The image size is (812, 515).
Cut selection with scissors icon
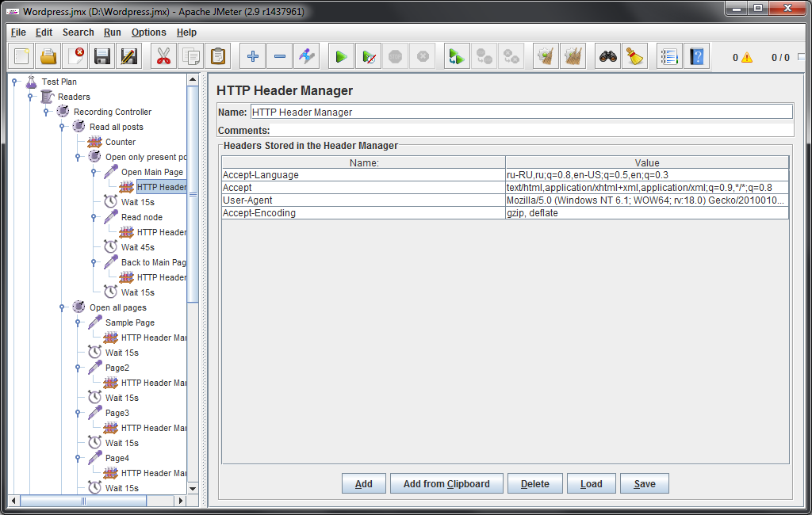pyautogui.click(x=163, y=56)
